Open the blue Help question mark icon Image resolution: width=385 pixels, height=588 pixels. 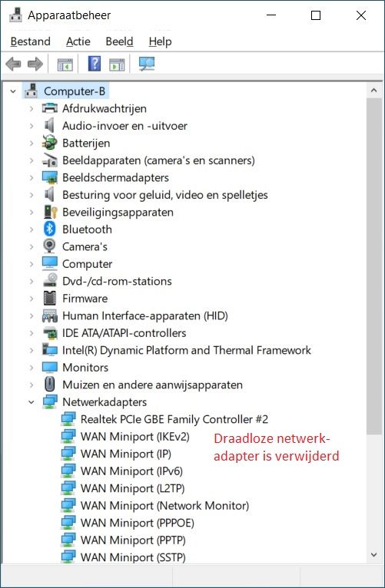click(95, 64)
